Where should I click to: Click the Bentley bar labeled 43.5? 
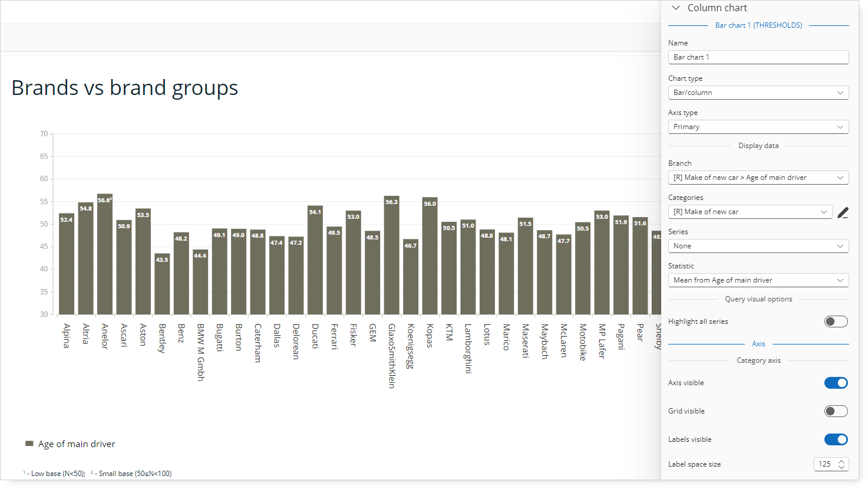pyautogui.click(x=162, y=284)
